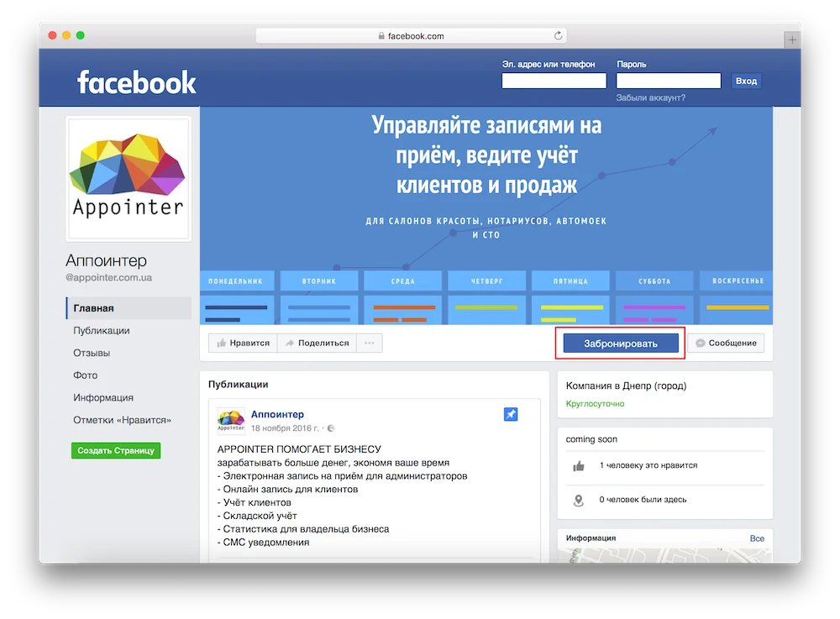The height and width of the screenshot is (619, 840).
Task: Open the Публикации sidebar tab
Action: 102,330
